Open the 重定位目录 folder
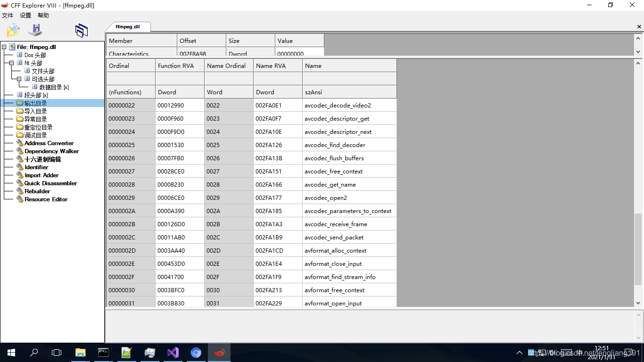The image size is (644, 362). coord(38,127)
